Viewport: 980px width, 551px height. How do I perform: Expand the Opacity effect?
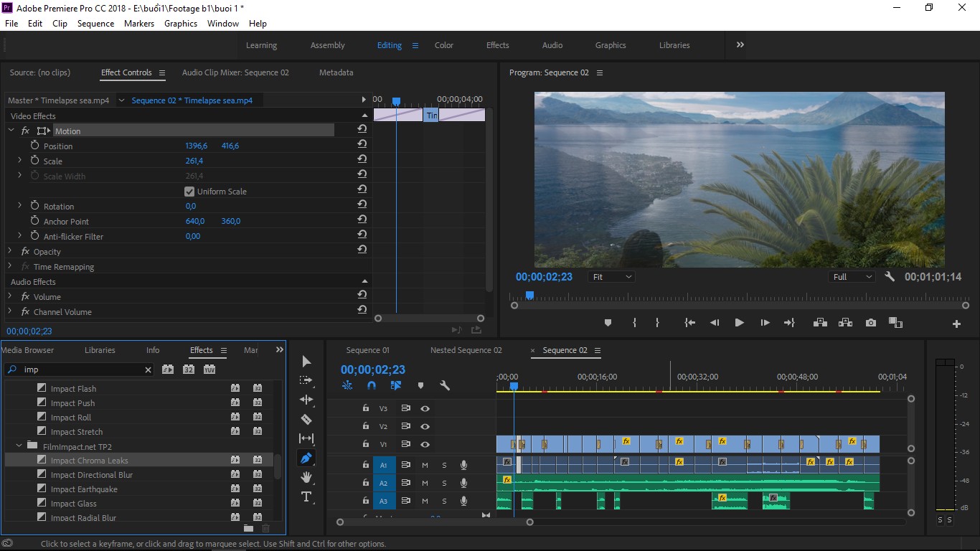(x=10, y=251)
